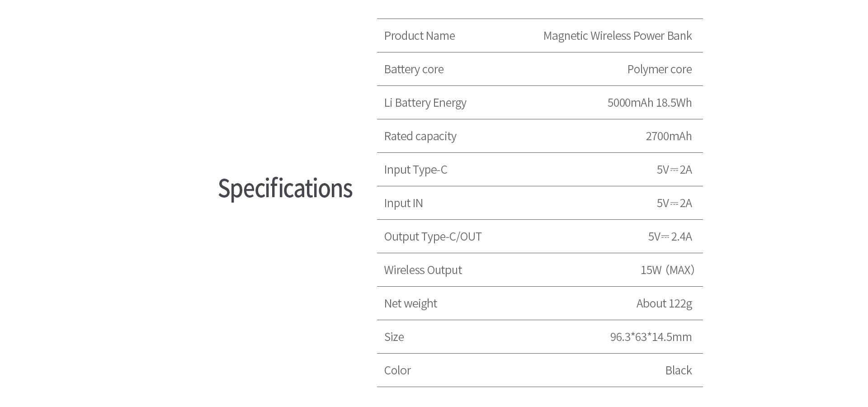
Task: Click the Input IN label
Action: pyautogui.click(x=403, y=203)
